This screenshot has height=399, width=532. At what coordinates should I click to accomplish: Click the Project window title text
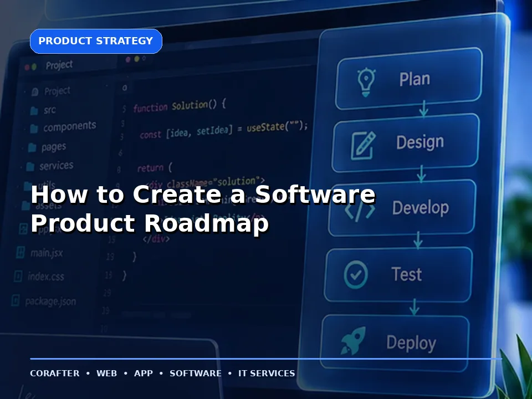pos(59,65)
